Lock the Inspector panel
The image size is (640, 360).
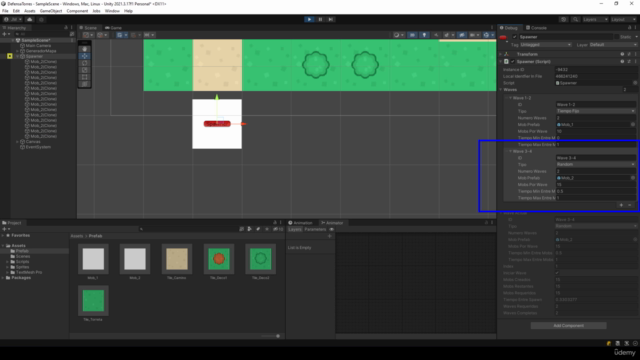(629, 28)
